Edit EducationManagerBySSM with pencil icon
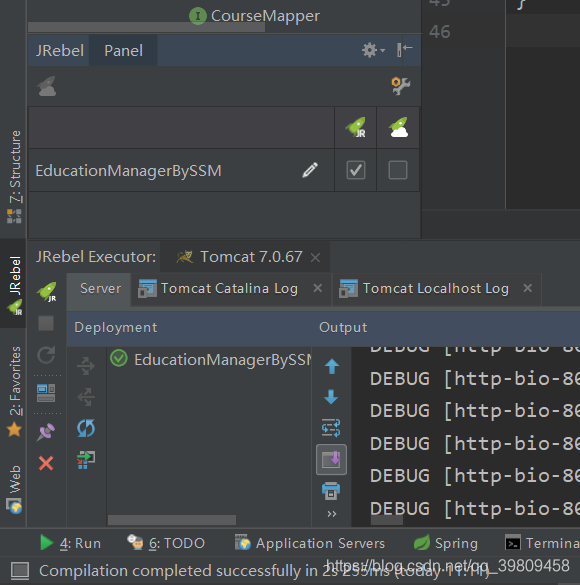Image resolution: width=580 pixels, height=585 pixels. 310,170
